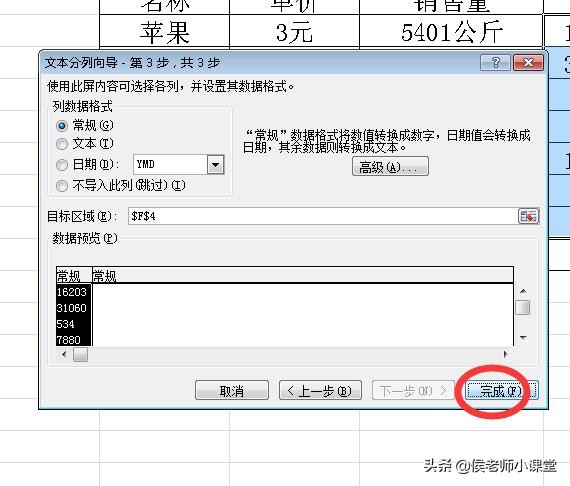Choose 不导入此列(跳过) radio option
570x486 pixels.
click(x=62, y=186)
